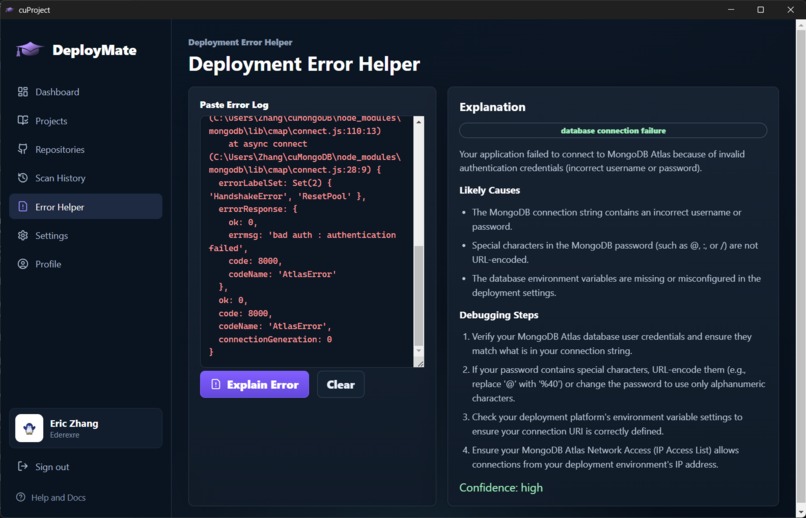Click the Error Helper document icon
The width and height of the screenshot is (806, 518).
coord(23,207)
